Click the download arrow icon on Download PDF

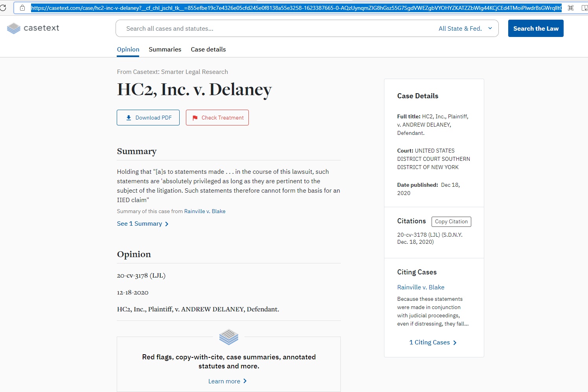129,118
